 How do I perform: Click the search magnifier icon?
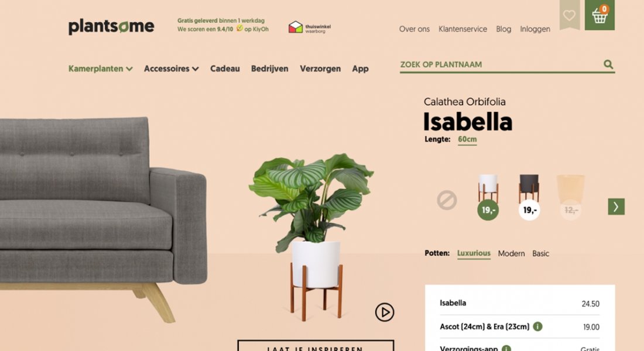coord(608,64)
